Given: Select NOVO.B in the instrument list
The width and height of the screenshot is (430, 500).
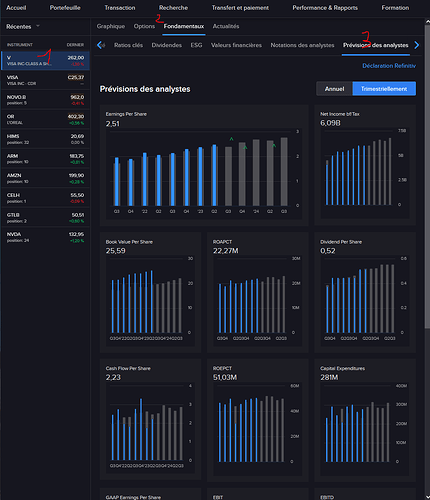Looking at the screenshot, I should point(45,100).
